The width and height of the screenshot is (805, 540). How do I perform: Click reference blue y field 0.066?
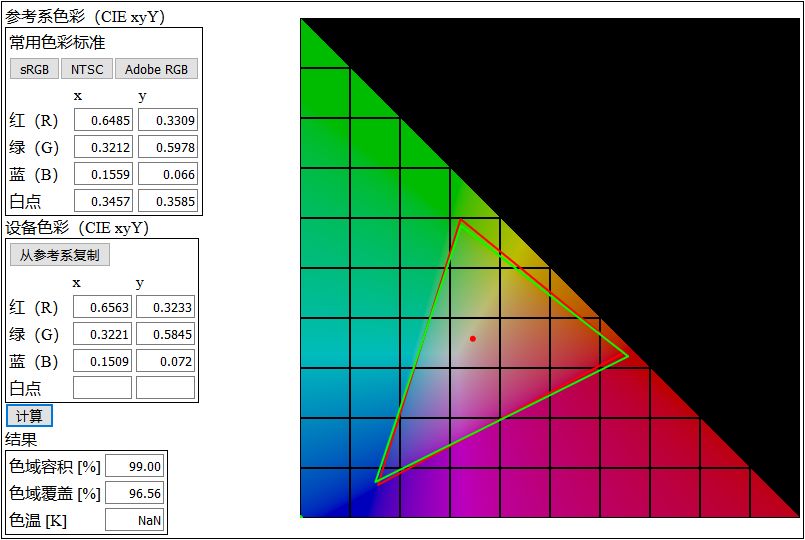pyautogui.click(x=168, y=174)
